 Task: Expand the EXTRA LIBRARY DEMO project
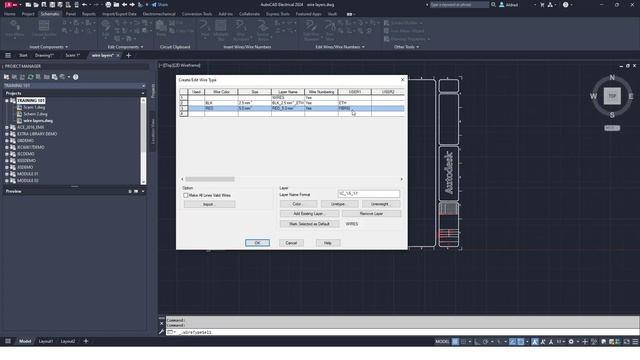click(7, 134)
